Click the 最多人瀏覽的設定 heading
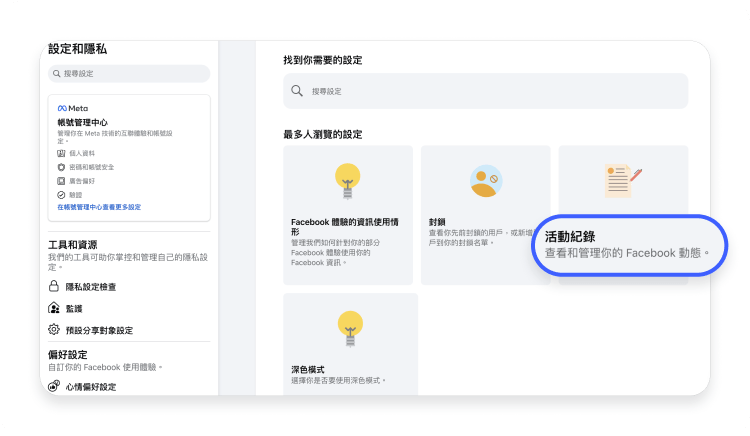The height and width of the screenshot is (436, 750). point(323,134)
